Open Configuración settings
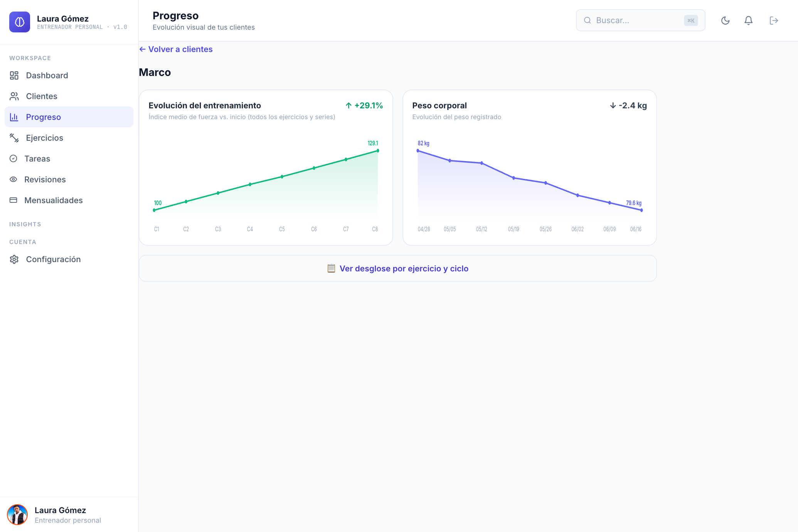Screen dimensions: 798x532 (69, 259)
